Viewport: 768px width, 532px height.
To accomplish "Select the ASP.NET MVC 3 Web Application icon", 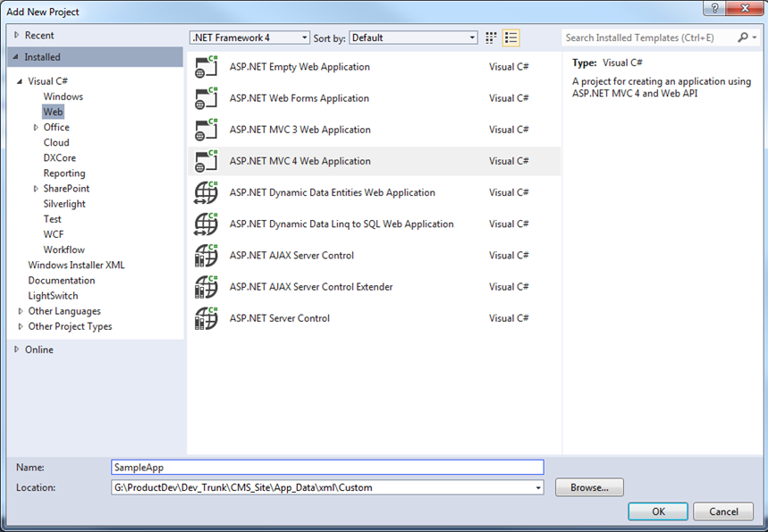I will (206, 129).
